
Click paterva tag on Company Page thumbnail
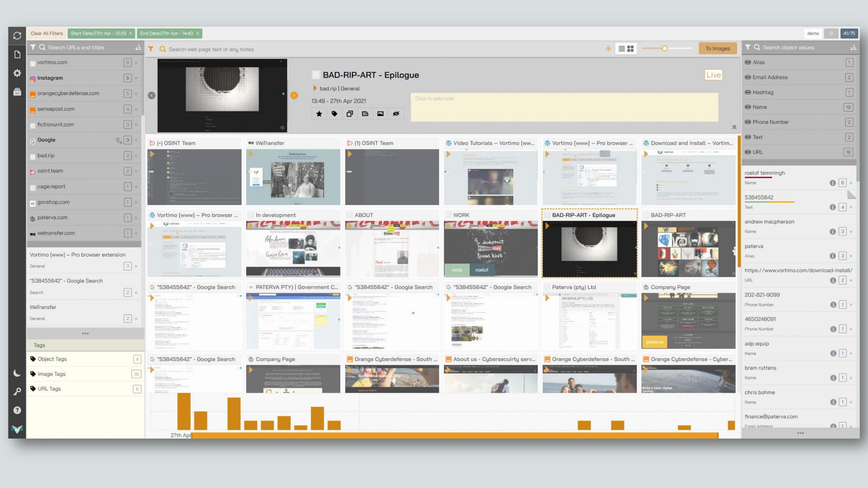654,342
